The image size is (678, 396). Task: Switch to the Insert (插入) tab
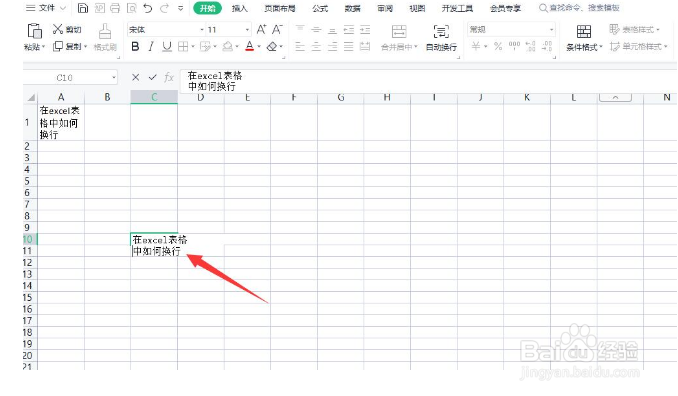[x=239, y=8]
